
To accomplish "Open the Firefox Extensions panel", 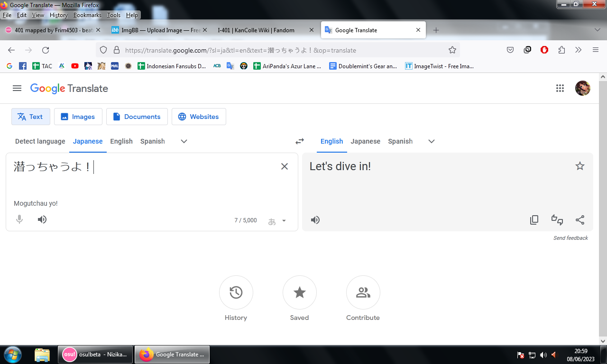I will (x=561, y=50).
